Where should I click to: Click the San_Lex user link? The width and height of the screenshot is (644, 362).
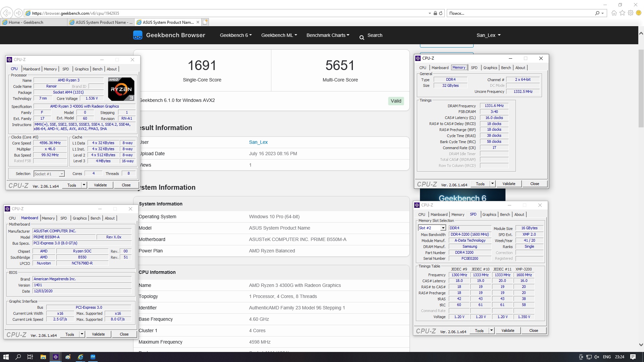point(258,142)
